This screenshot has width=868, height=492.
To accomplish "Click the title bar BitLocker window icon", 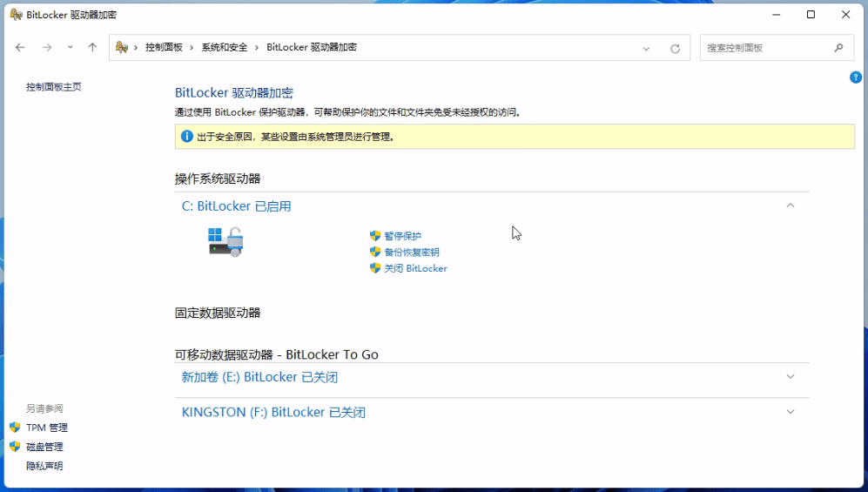I will click(16, 15).
